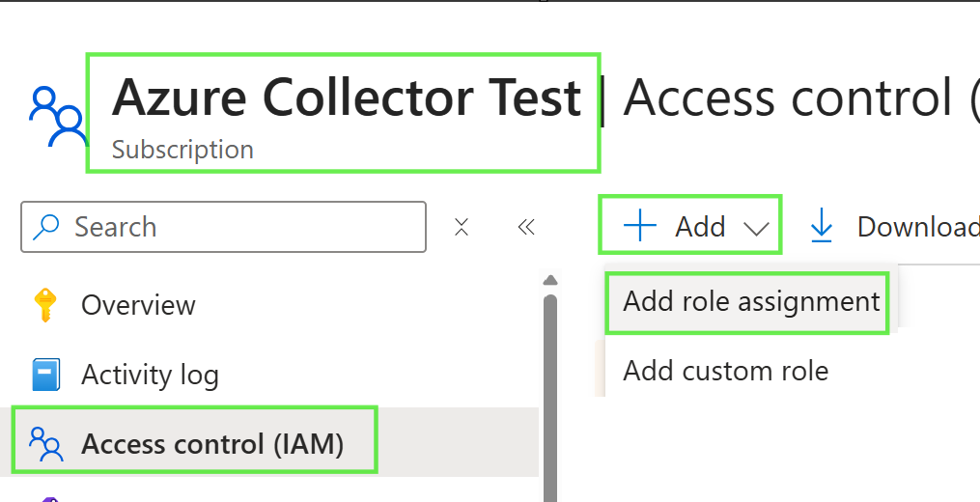Screen dimensions: 980x502
Task: Click the Download arrow icon
Action: click(x=822, y=226)
